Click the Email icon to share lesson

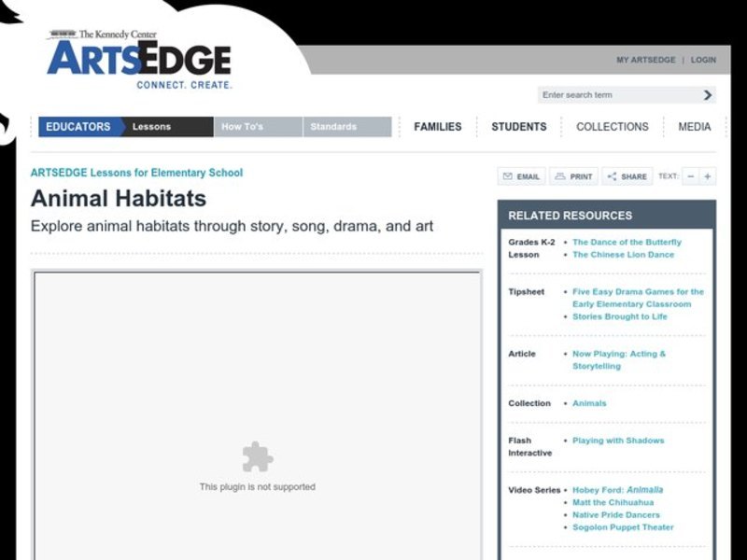[521, 176]
